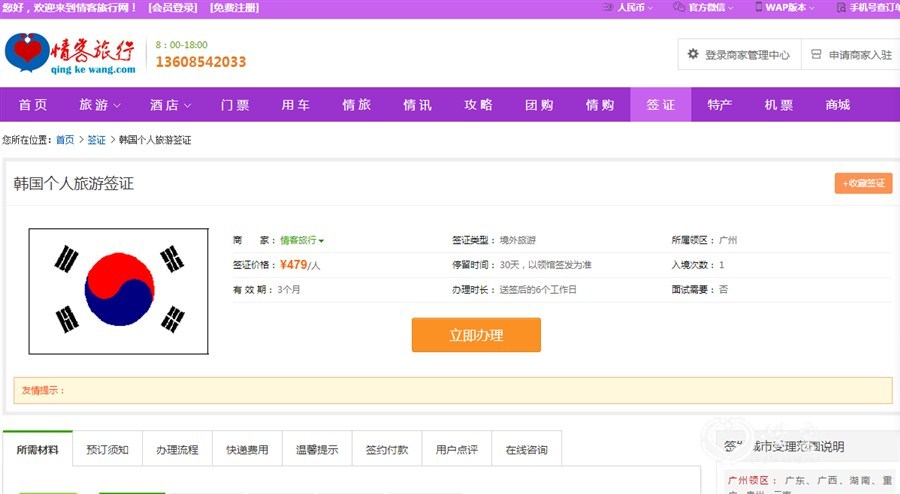Click the 首页 breadcrumb link
900x494 pixels.
65,140
